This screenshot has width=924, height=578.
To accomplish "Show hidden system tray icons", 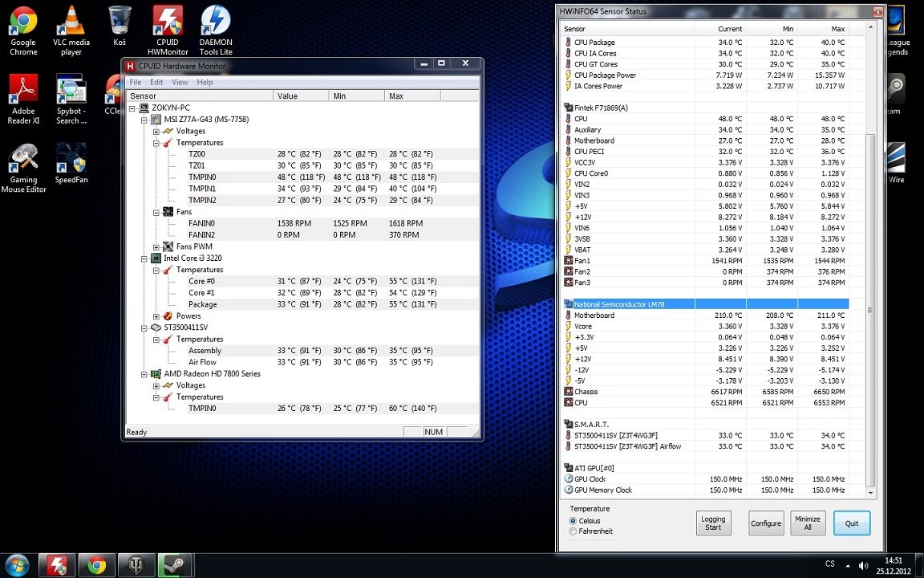I will click(x=847, y=566).
